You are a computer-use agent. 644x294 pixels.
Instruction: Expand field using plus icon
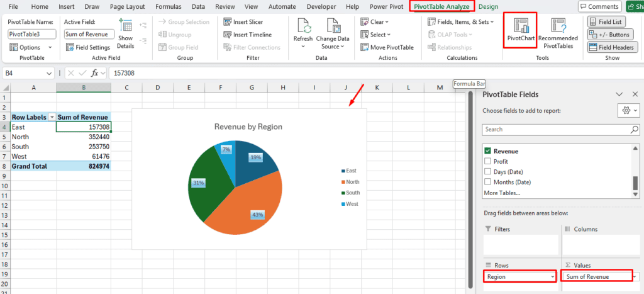tap(143, 25)
